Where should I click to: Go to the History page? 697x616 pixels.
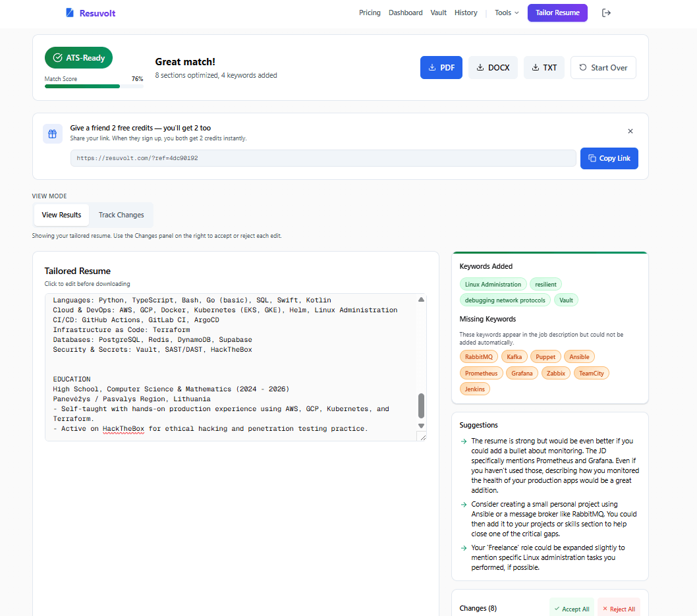pos(466,13)
